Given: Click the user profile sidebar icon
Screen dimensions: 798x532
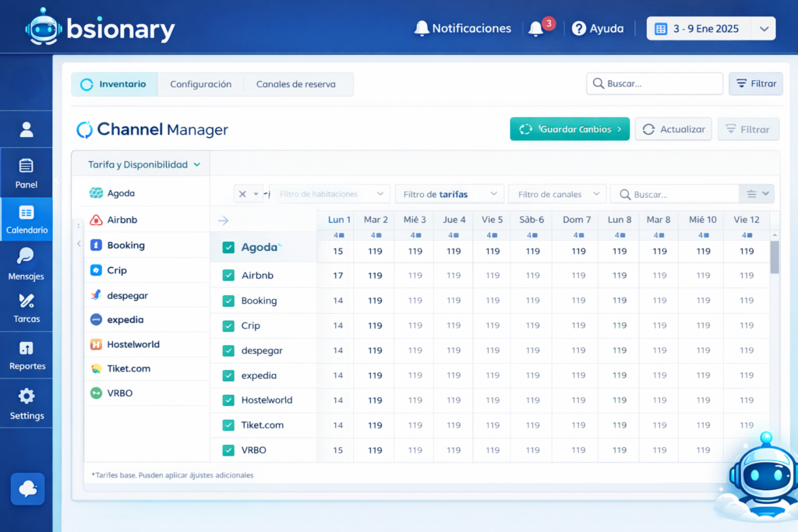Looking at the screenshot, I should coord(26,129).
